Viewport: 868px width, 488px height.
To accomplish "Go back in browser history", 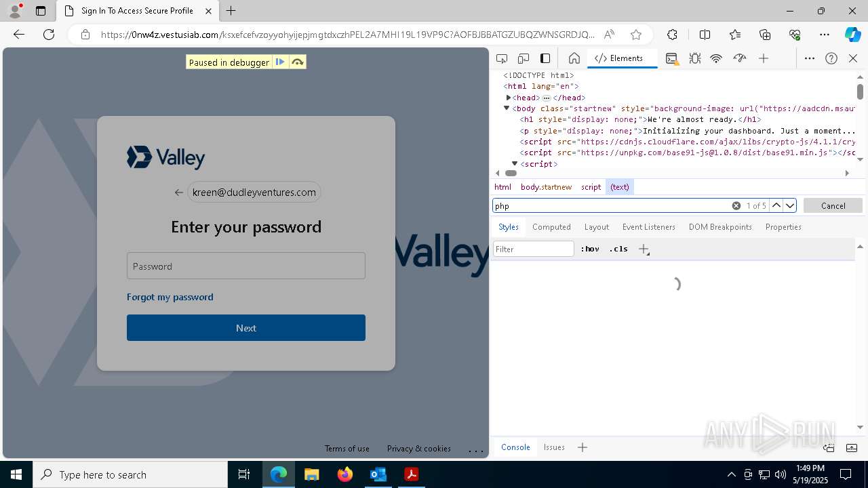I will (19, 35).
